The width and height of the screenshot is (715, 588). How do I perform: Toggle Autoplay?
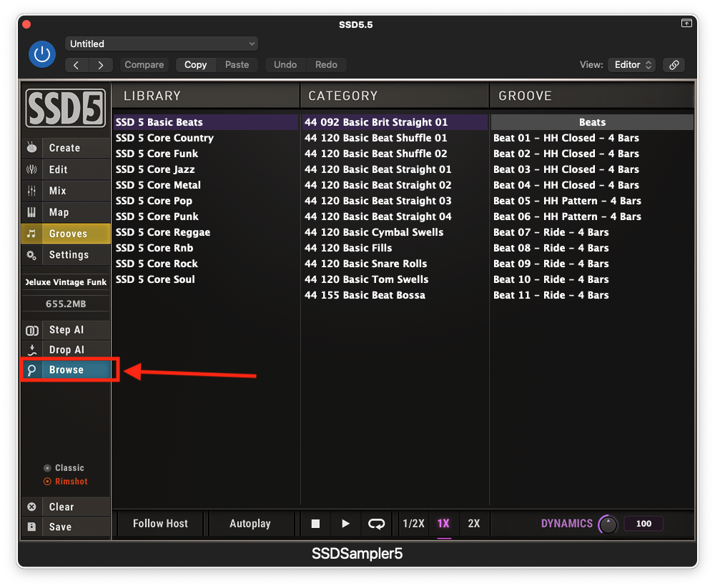point(250,524)
